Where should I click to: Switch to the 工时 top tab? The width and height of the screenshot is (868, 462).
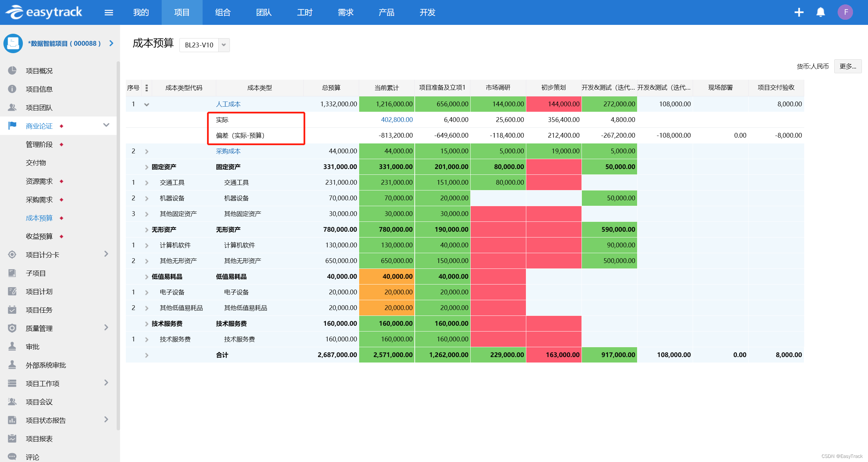point(305,13)
